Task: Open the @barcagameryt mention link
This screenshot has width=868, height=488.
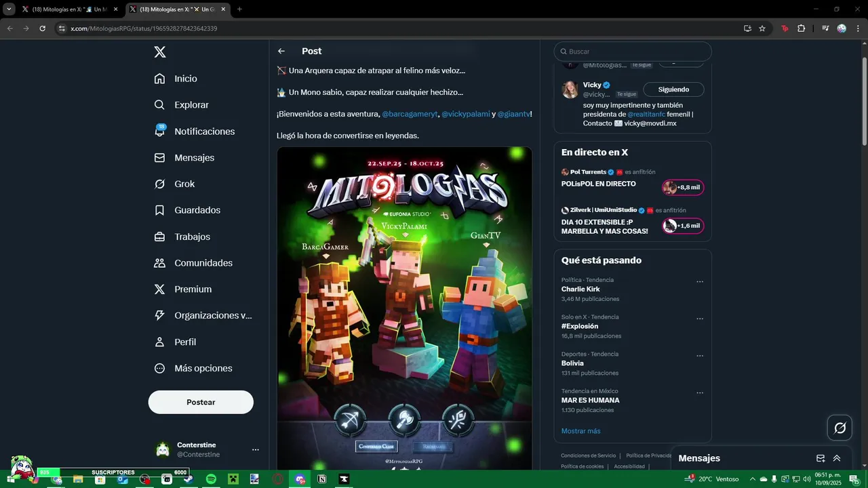Action: 410,114
